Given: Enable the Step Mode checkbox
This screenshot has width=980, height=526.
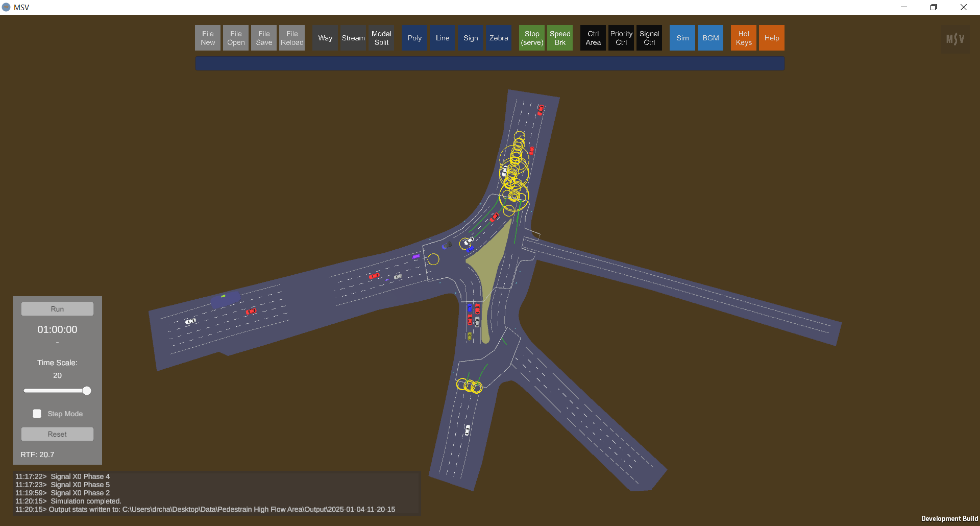Looking at the screenshot, I should click(37, 414).
